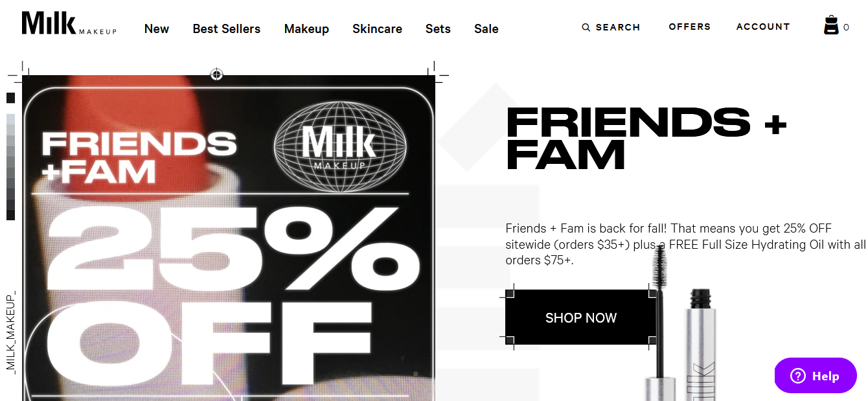Click the search magnifier icon
The width and height of the screenshot is (868, 401).
pos(586,27)
